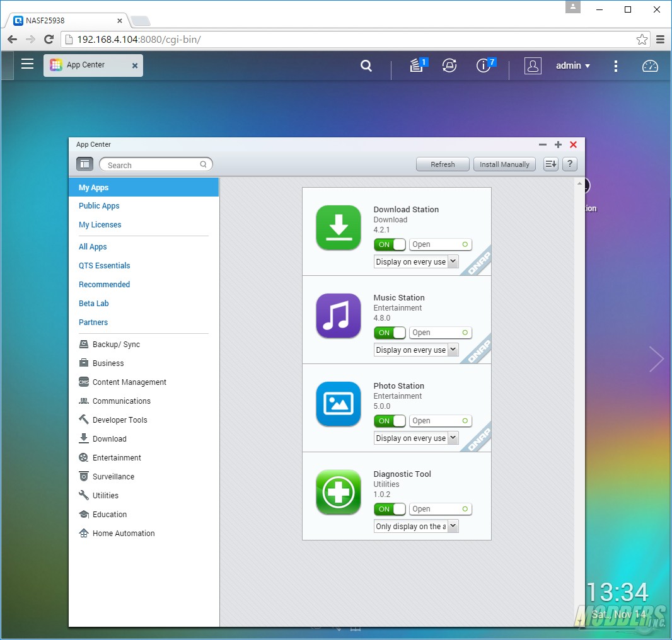Open Music Station via Open button
The image size is (672, 640).
tap(441, 333)
